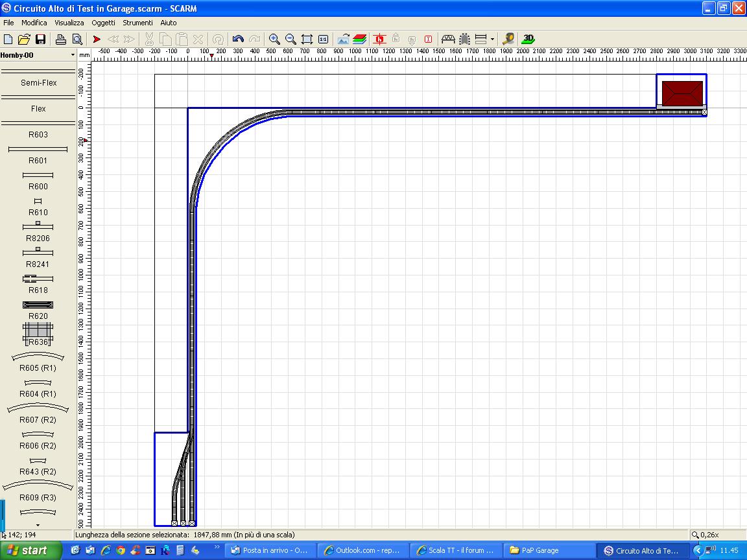Launch Chrome from quick launch bar
This screenshot has width=747, height=560.
[121, 550]
